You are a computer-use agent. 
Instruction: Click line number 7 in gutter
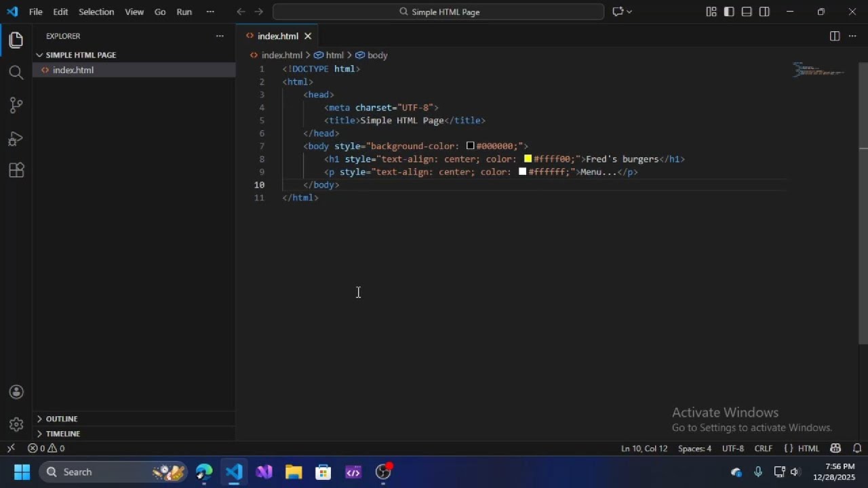point(262,146)
